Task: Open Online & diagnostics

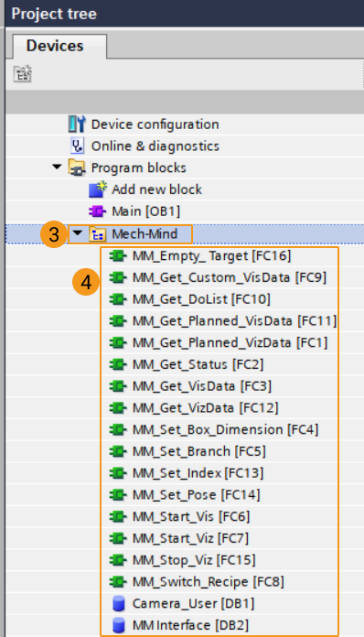Action: 155,146
